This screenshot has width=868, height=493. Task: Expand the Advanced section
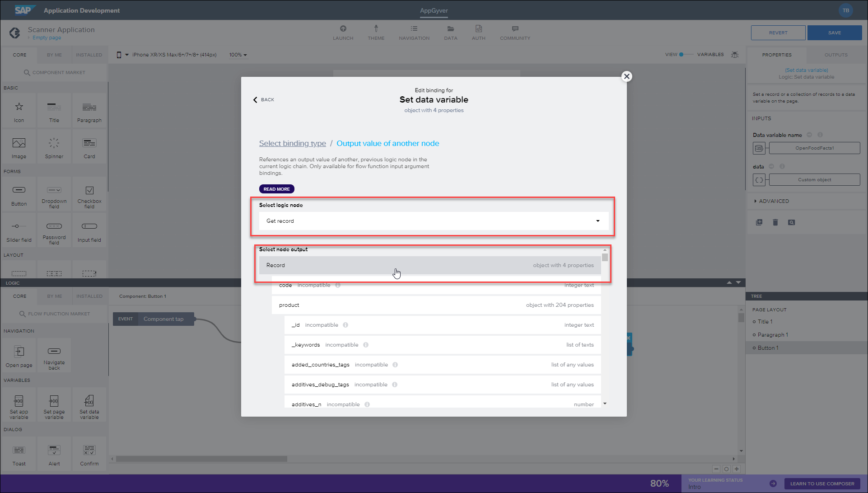pos(771,201)
